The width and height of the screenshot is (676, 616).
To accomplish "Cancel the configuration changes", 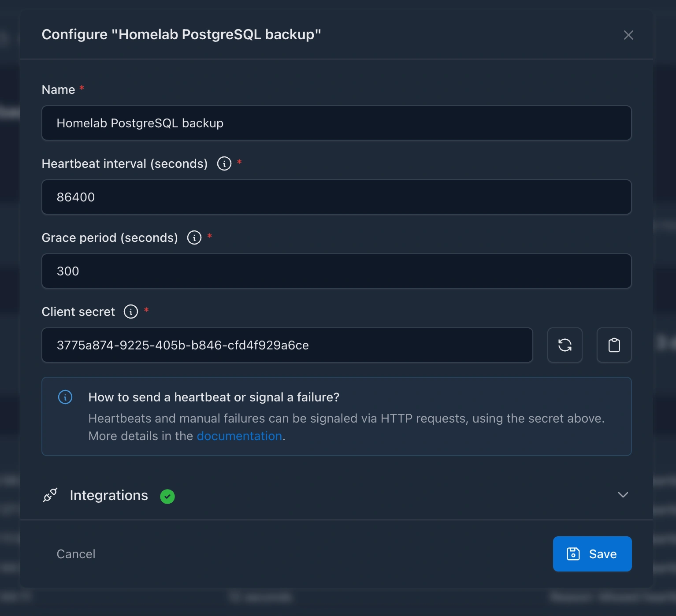I will [76, 554].
